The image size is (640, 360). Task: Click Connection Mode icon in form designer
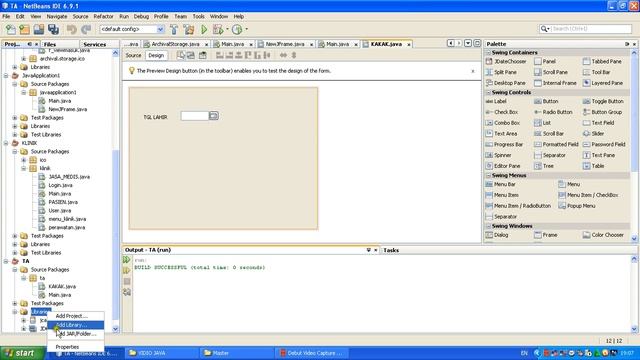point(190,56)
